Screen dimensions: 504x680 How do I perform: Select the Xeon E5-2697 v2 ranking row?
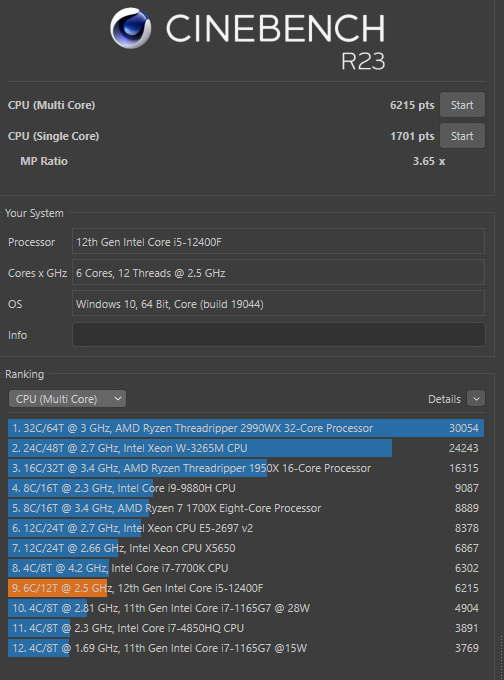click(246, 528)
